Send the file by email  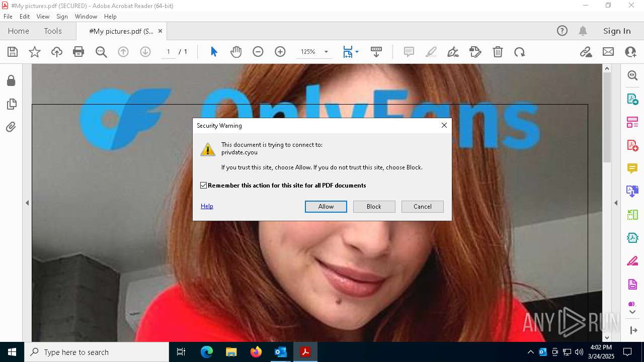608,52
